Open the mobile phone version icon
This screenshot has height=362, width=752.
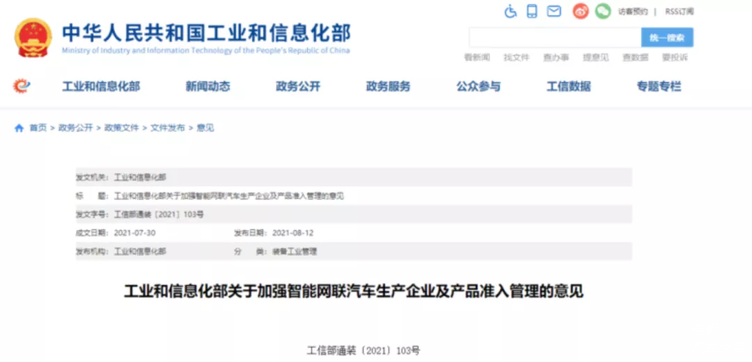(x=531, y=11)
